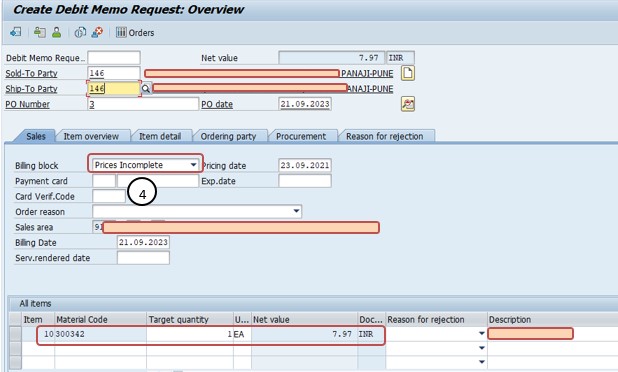Viewport: 618px width, 372px height.
Task: Click the table select-all corner cell
Action: (x=15, y=320)
